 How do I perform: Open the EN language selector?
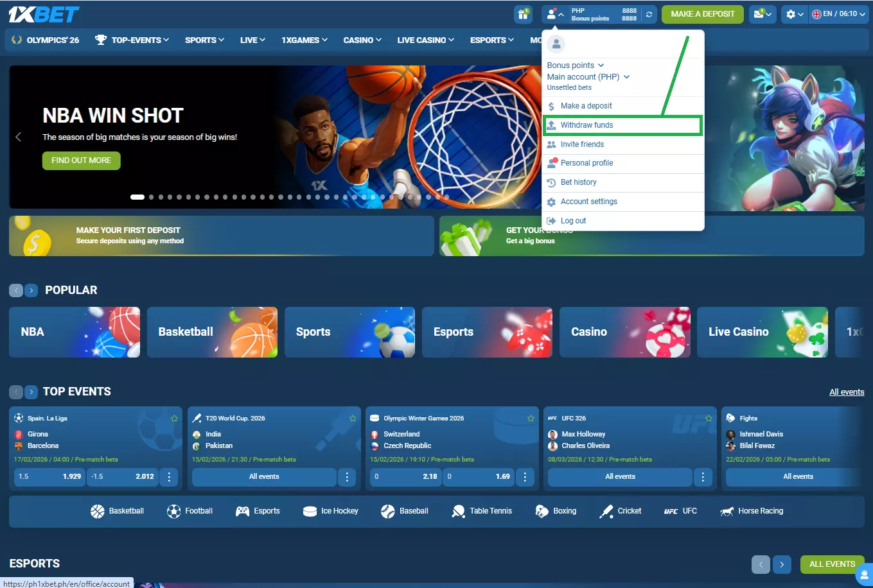click(834, 14)
